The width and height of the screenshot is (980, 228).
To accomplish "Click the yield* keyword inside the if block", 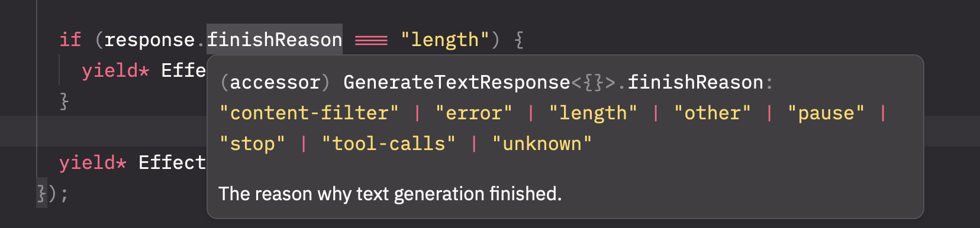I will pyautogui.click(x=115, y=71).
